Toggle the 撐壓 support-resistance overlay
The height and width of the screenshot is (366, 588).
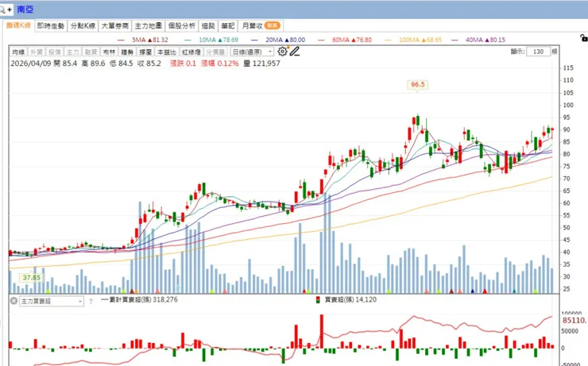[145, 52]
